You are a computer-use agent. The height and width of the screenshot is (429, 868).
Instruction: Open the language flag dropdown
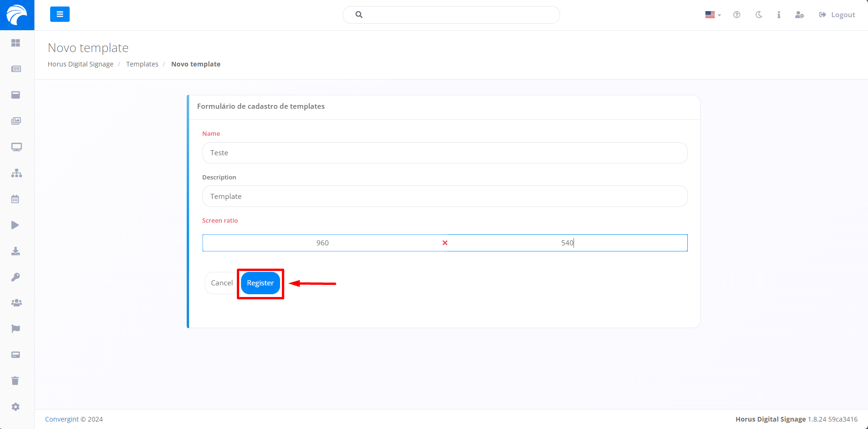point(712,15)
